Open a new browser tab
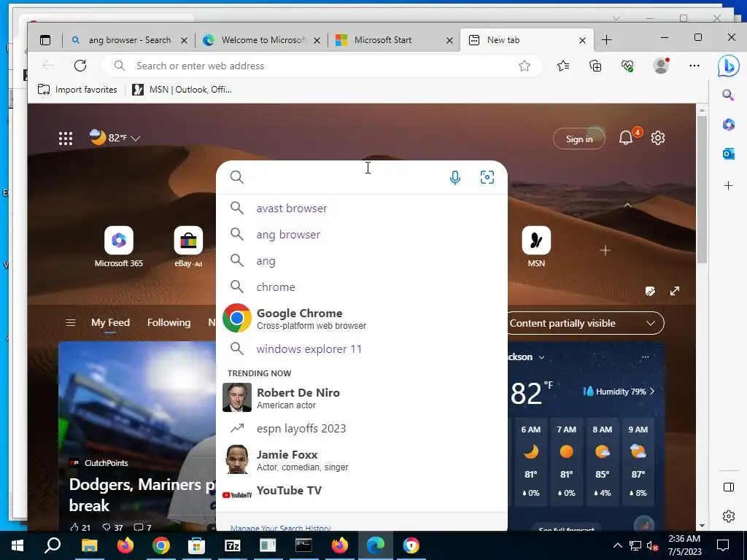Viewport: 747px width, 560px height. pos(606,40)
